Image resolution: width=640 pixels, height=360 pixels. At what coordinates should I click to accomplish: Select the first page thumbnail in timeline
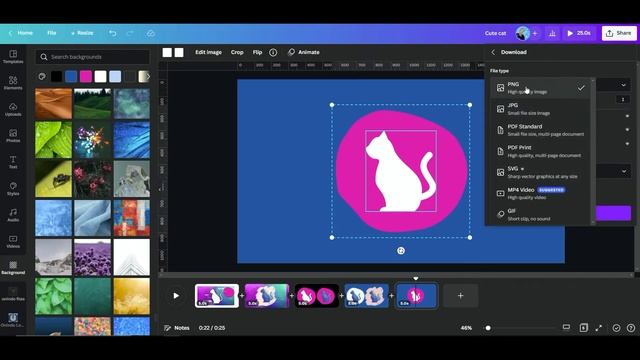pyautogui.click(x=217, y=296)
